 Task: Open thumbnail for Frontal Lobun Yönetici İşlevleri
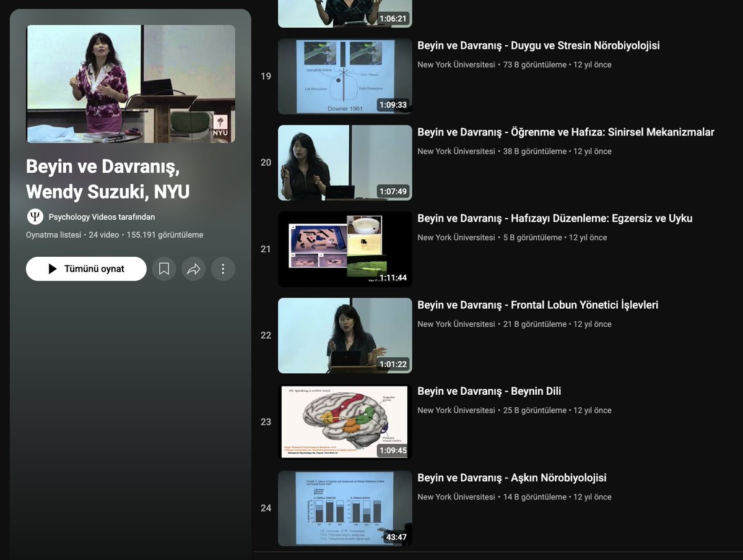345,335
